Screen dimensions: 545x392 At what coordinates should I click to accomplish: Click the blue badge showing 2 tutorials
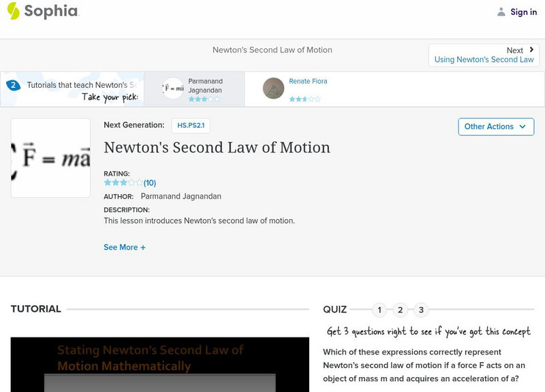pos(13,84)
